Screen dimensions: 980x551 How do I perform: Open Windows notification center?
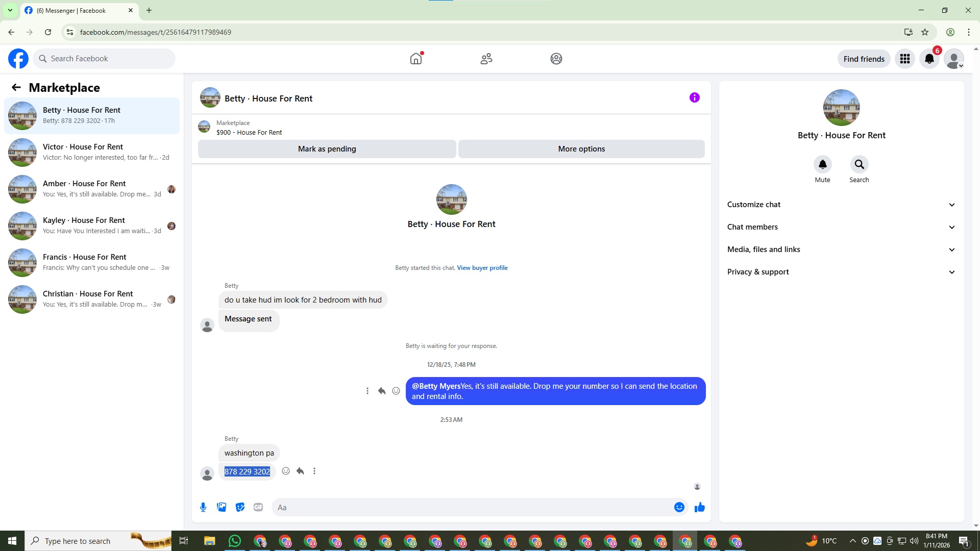[x=964, y=541]
